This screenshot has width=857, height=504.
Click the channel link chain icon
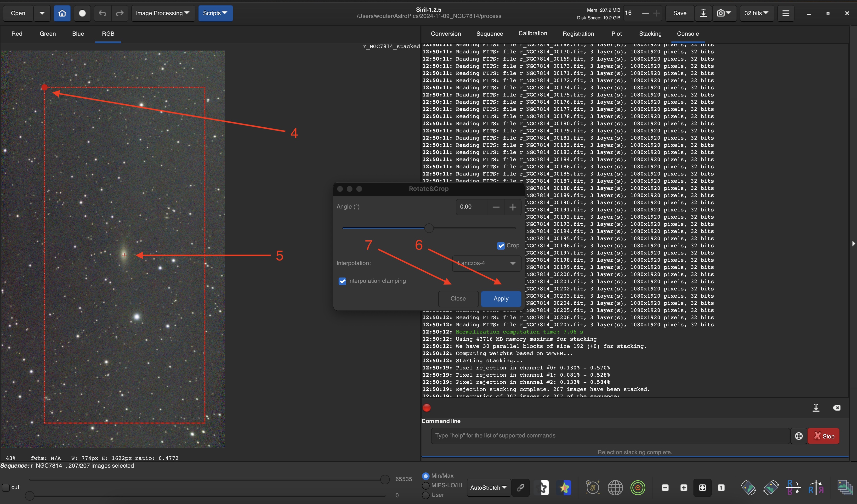click(x=520, y=488)
